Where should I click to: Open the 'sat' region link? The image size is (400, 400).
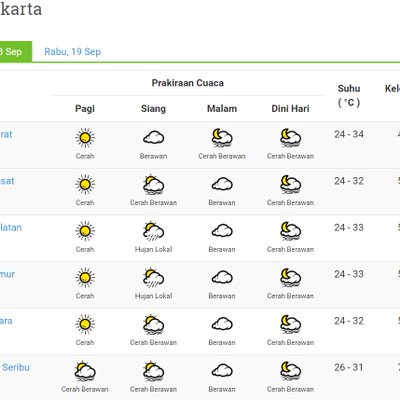(x=7, y=181)
